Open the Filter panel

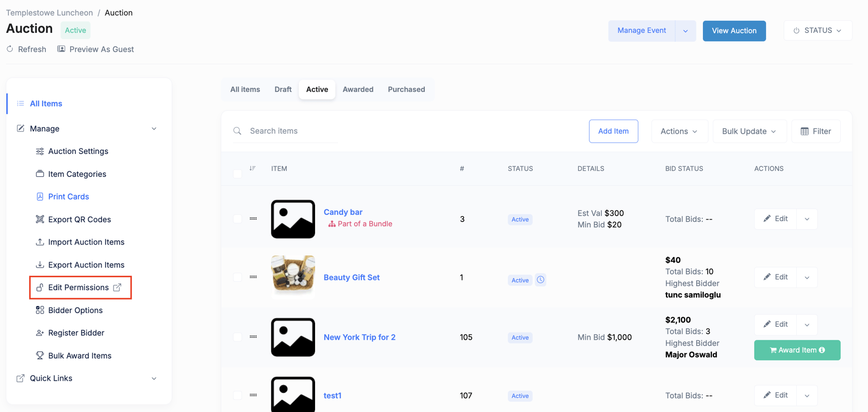[816, 131]
